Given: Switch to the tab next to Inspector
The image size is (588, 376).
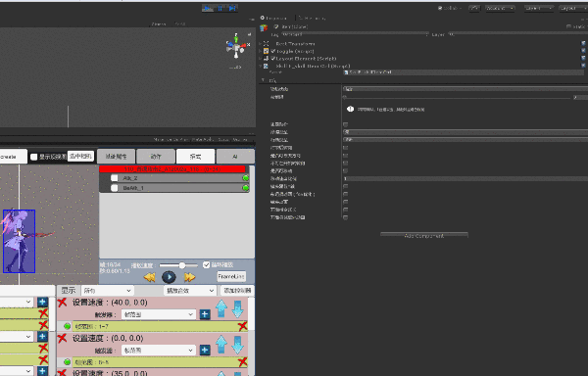Looking at the screenshot, I should point(313,18).
